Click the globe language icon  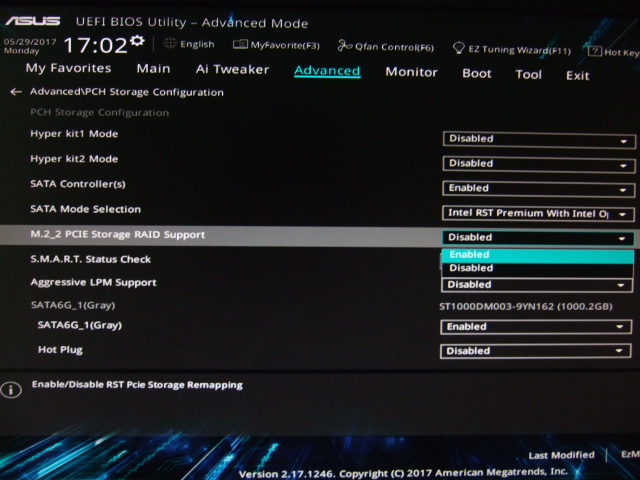tap(170, 43)
